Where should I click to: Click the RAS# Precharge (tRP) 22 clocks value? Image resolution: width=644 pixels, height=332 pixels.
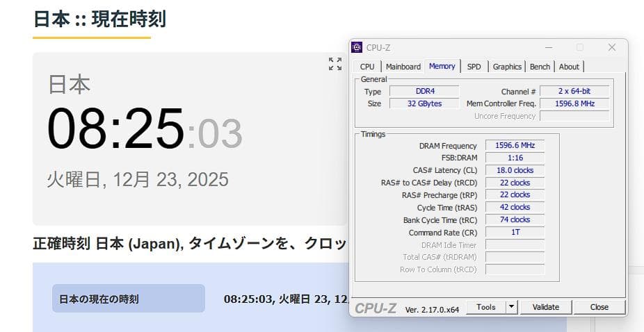[x=515, y=194]
